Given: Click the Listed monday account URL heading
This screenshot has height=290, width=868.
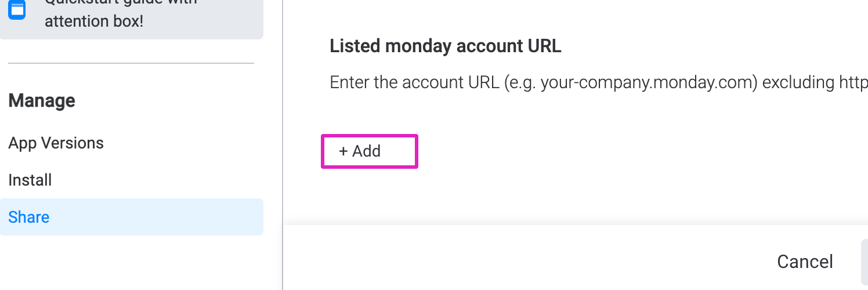Looking at the screenshot, I should pos(446,46).
